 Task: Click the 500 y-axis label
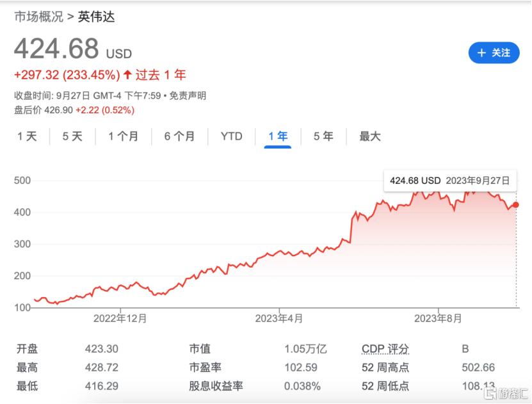coord(22,181)
